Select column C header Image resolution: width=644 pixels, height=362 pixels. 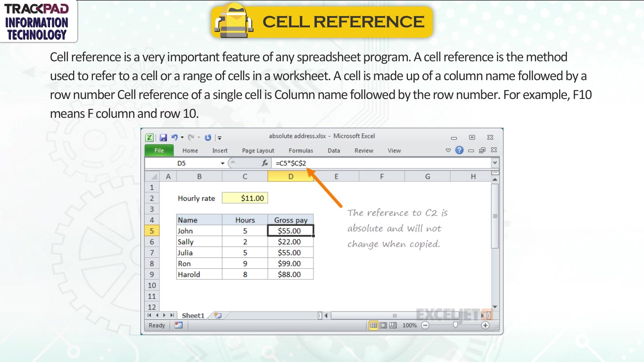(245, 177)
